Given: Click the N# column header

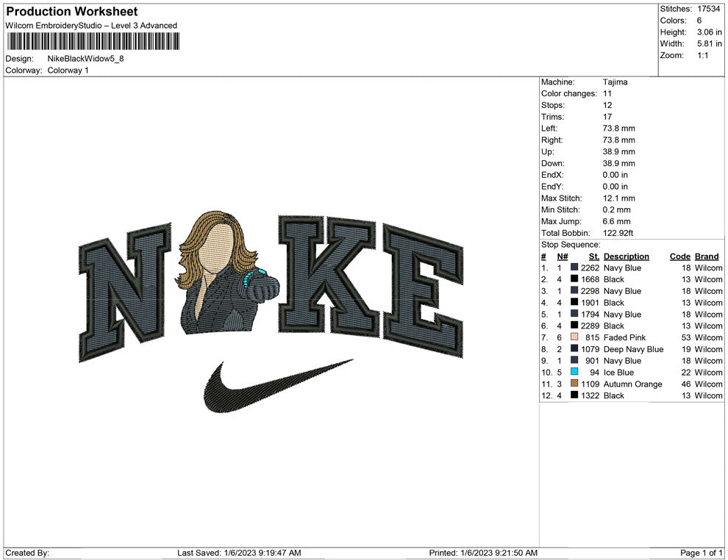Looking at the screenshot, I should point(563,256).
